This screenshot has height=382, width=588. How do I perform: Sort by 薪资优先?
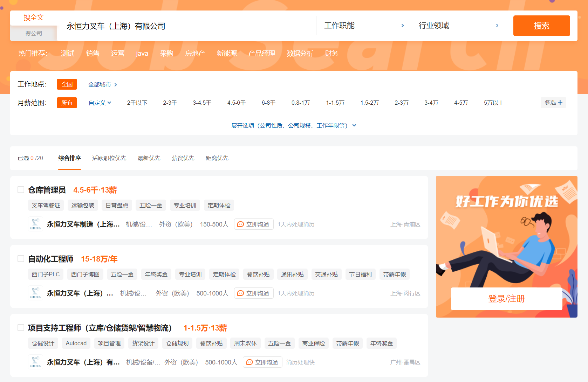[x=183, y=158]
